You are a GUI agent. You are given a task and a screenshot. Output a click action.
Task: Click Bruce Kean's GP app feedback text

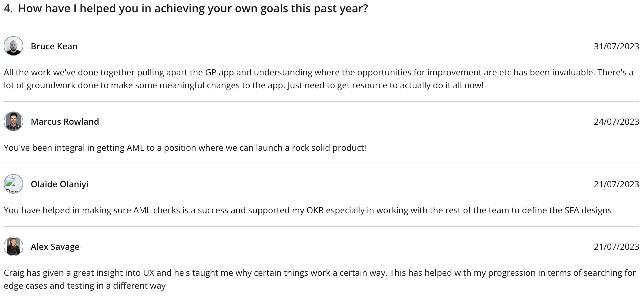click(x=319, y=79)
